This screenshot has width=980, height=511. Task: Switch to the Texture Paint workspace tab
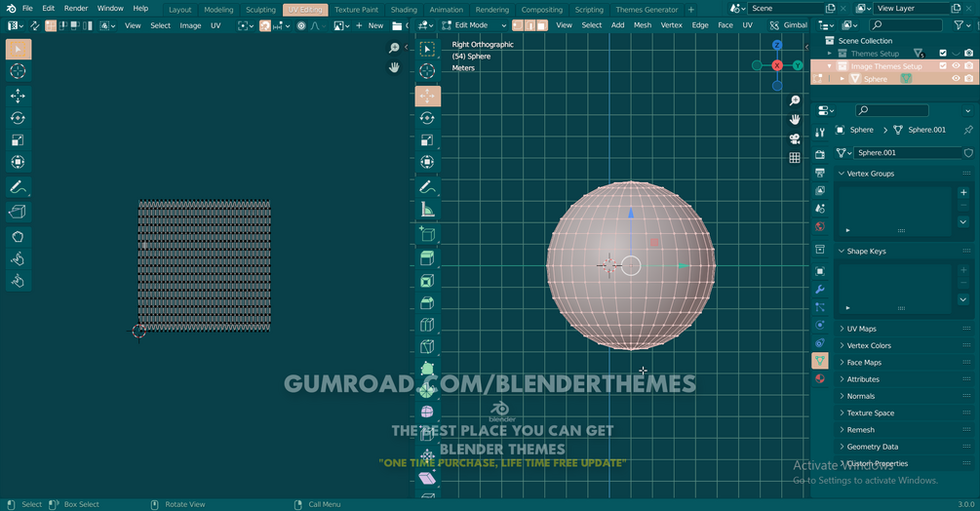click(x=356, y=10)
